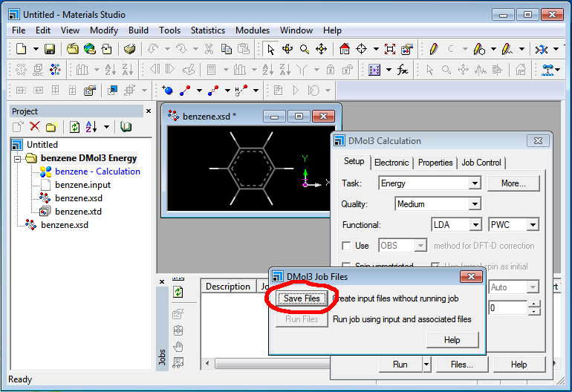Select the 3D Viewer selection arrow tool

270,49
